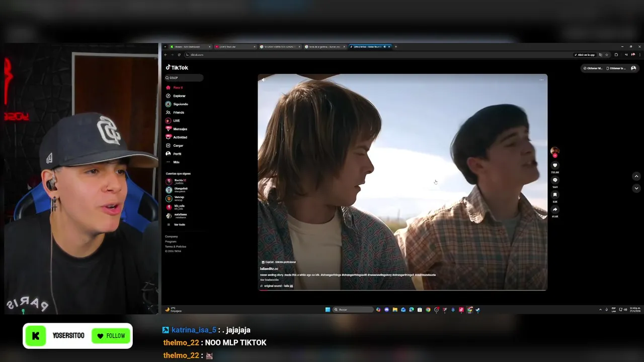
Task: Go to previous video with up arrow
Action: pos(636,176)
